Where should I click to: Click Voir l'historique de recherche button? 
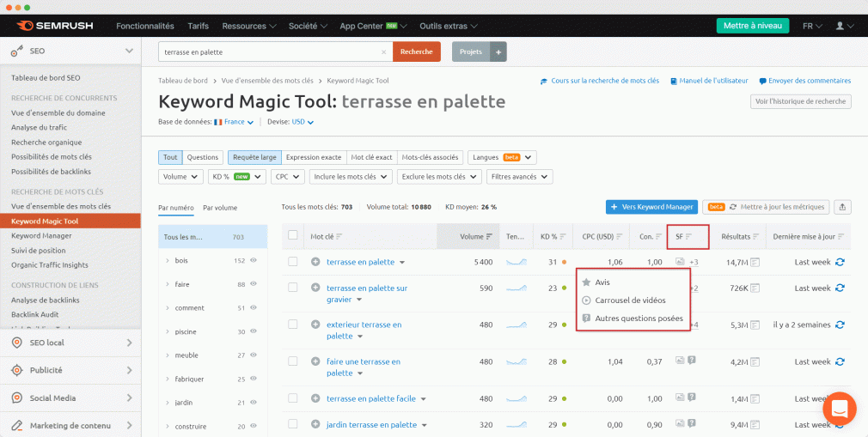(x=800, y=101)
